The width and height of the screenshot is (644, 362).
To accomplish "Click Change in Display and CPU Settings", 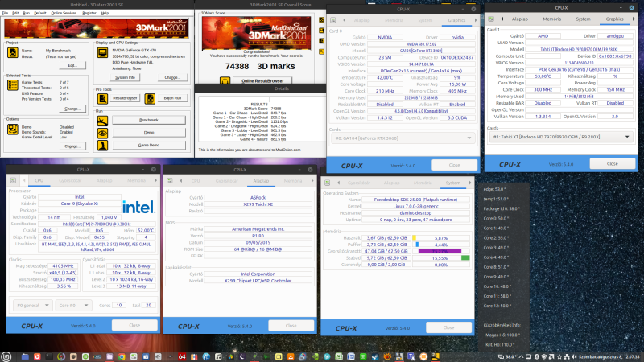I will 172,77.
